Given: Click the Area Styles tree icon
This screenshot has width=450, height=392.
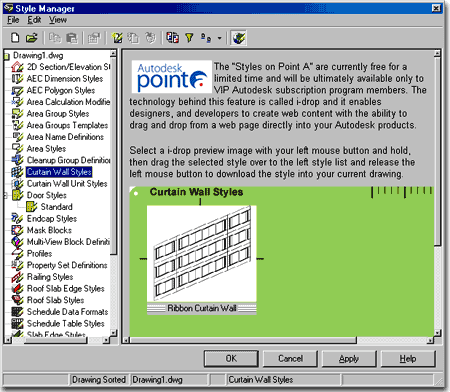Looking at the screenshot, I should pos(17,149).
